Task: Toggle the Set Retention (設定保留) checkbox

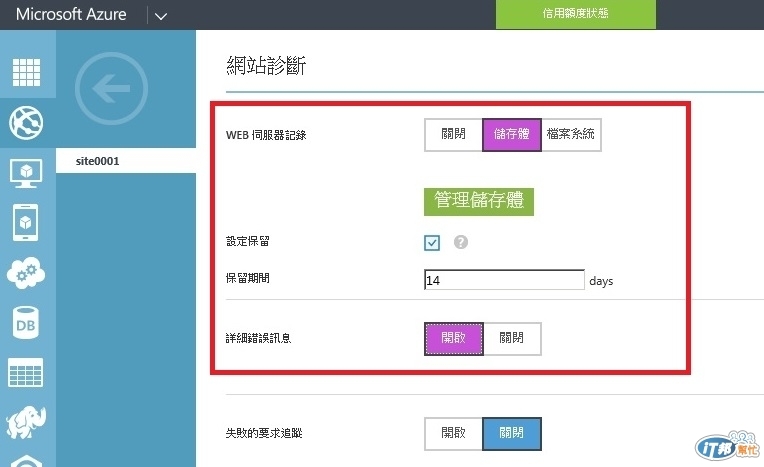Action: click(432, 242)
